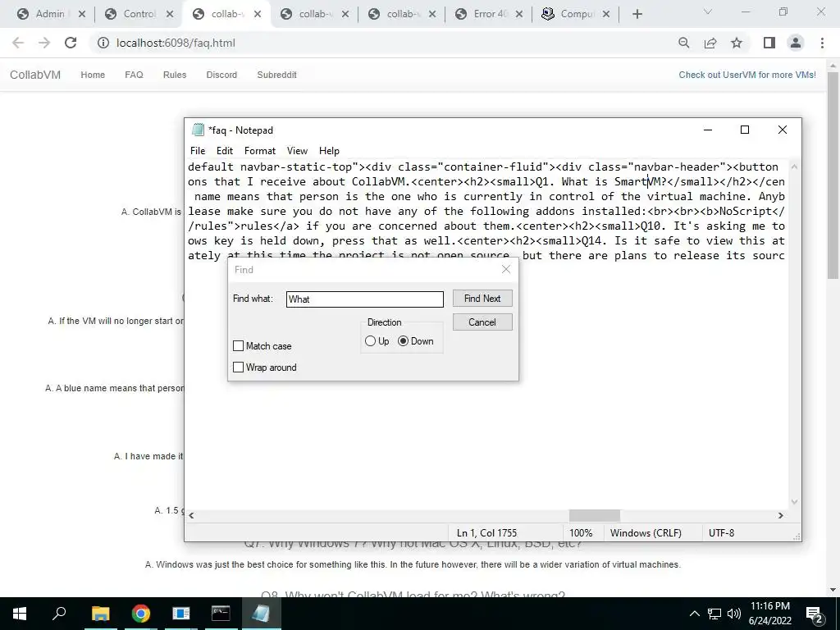Viewport: 840px width, 630px height.
Task: Click the Notepad title bar icon
Action: pos(199,130)
